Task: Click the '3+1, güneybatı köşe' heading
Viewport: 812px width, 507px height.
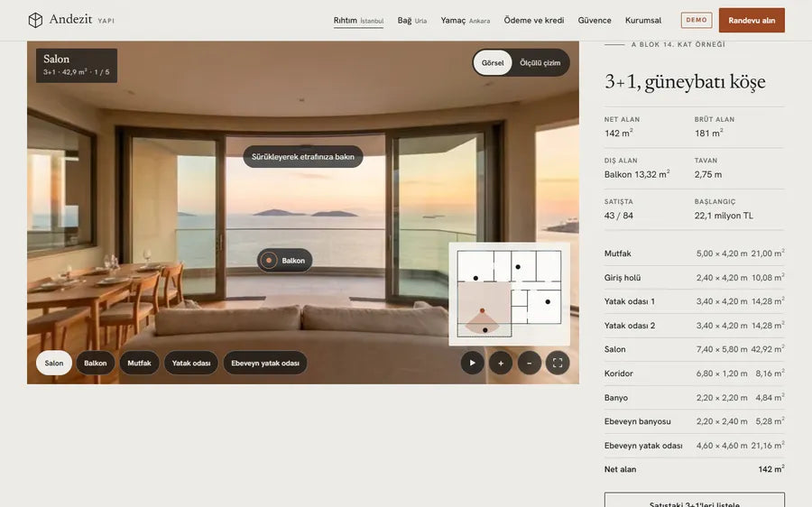Action: [x=685, y=82]
